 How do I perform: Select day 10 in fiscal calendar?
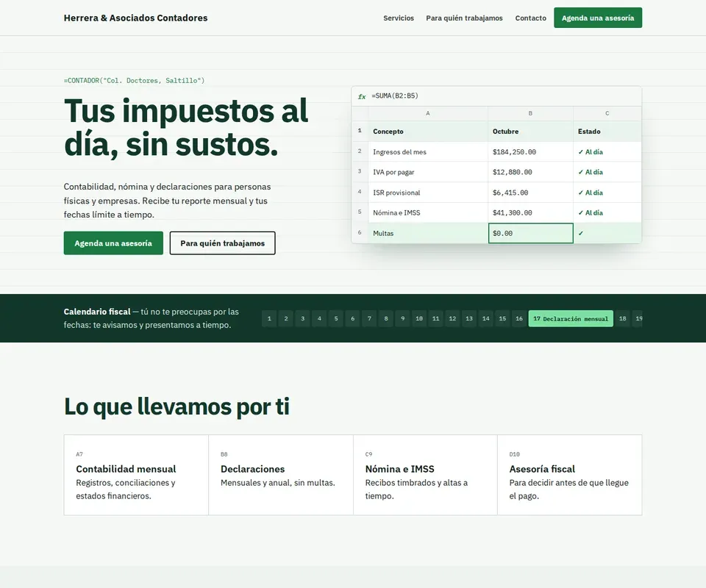pos(419,318)
